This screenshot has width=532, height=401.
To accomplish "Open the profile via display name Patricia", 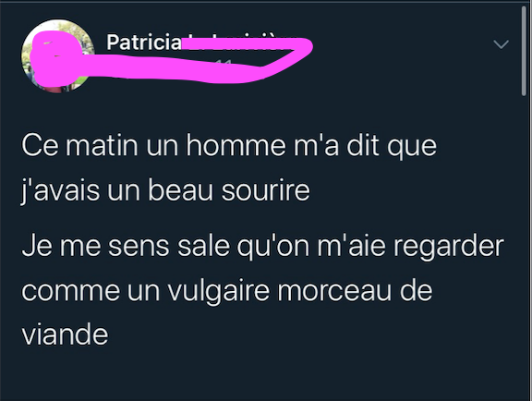I will click(144, 43).
